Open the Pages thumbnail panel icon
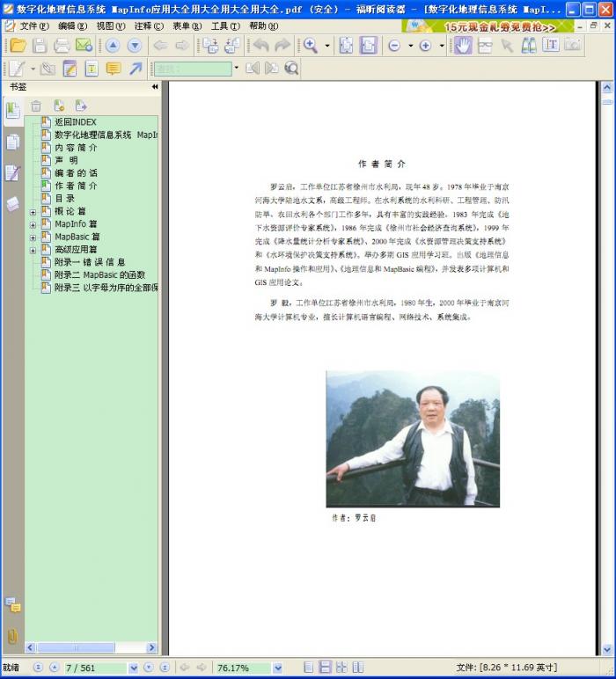This screenshot has height=679, width=616. point(12,142)
